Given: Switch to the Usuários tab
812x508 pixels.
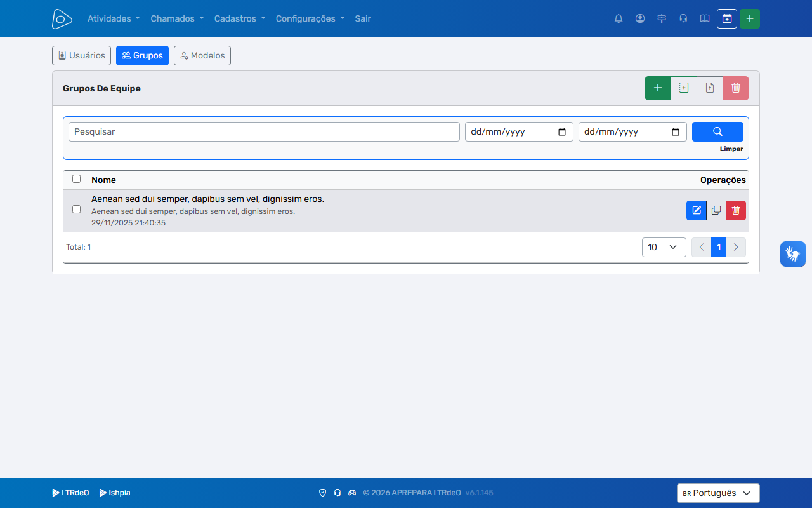Looking at the screenshot, I should [x=81, y=55].
